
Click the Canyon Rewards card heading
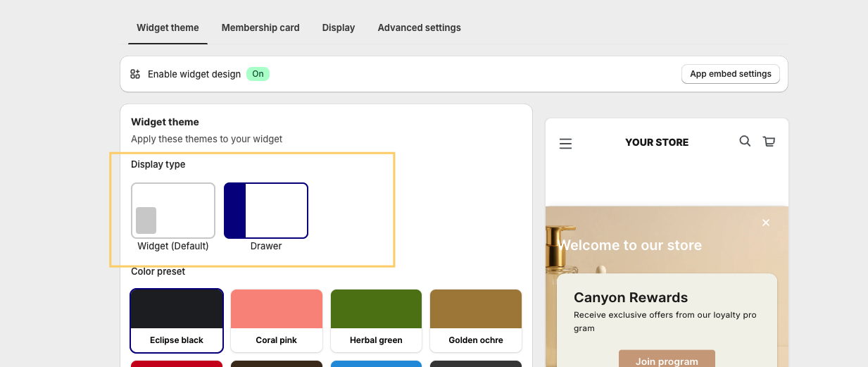(631, 297)
